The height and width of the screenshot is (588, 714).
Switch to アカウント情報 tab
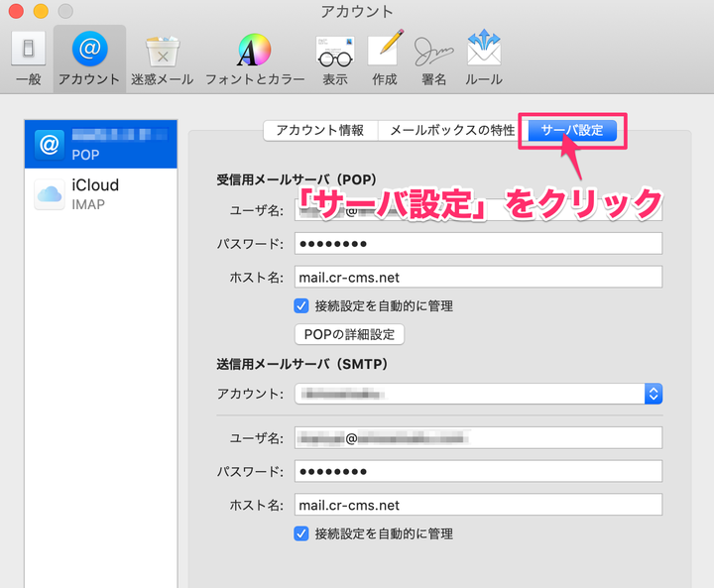click(320, 130)
